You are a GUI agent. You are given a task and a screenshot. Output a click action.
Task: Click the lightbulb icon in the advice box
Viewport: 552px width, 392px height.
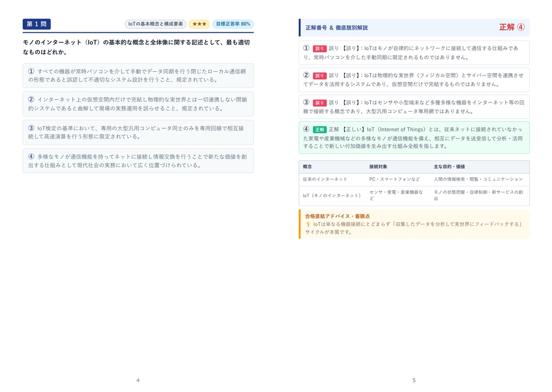(308, 224)
